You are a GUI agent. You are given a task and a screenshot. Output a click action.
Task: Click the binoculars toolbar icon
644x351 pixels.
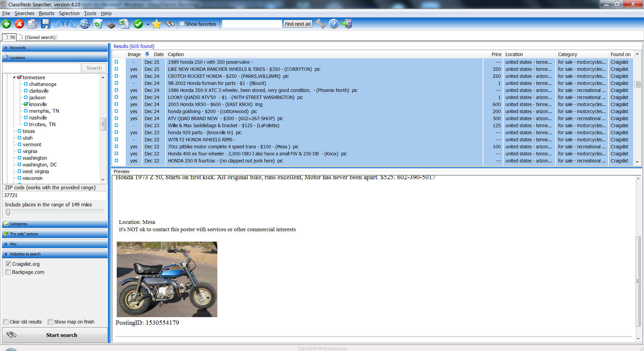click(x=170, y=24)
